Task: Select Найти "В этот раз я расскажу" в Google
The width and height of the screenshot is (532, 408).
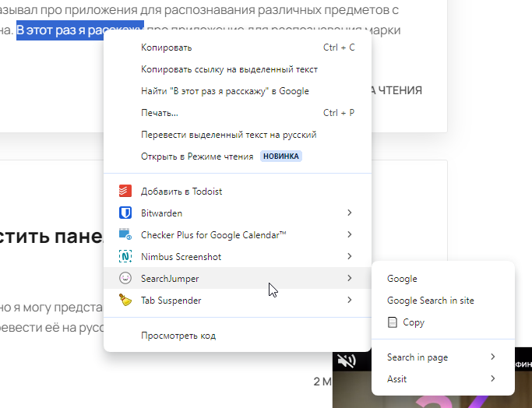Action: click(238, 91)
